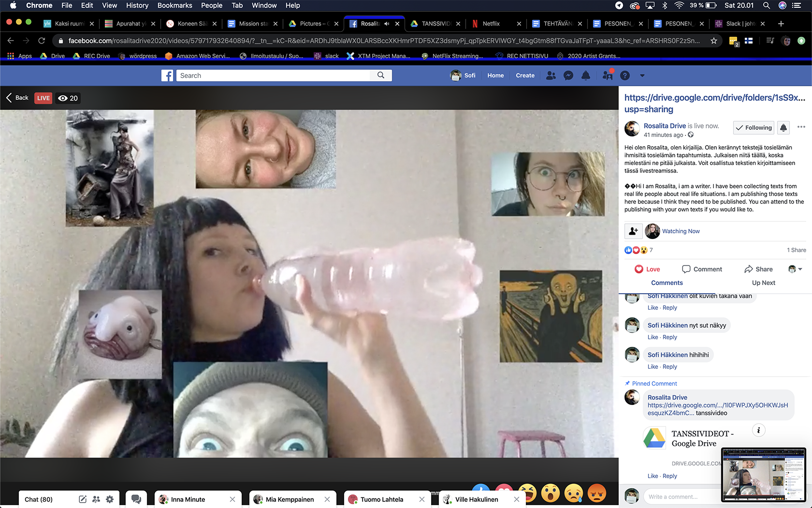Toggle live notifications bell beside Following

point(783,128)
